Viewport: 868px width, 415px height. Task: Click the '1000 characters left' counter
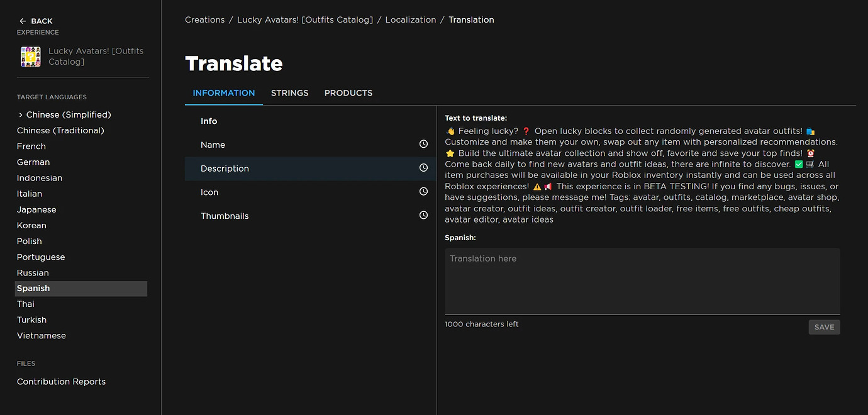pos(482,324)
